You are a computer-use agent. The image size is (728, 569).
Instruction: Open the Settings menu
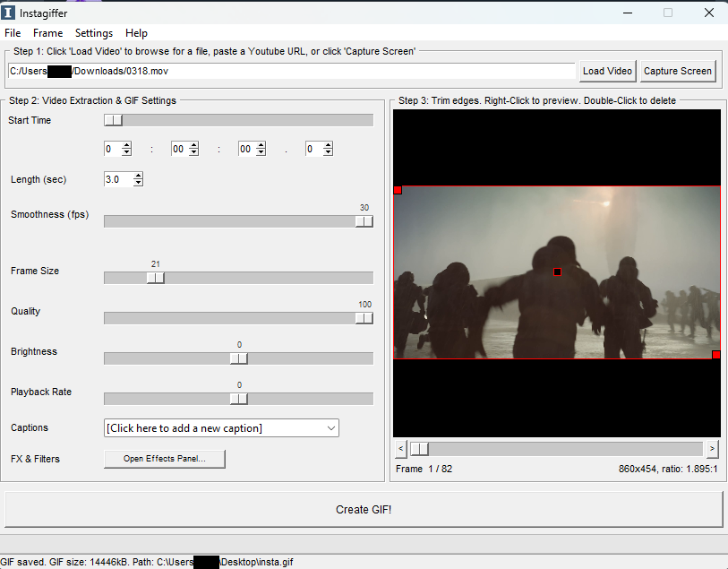tap(94, 33)
